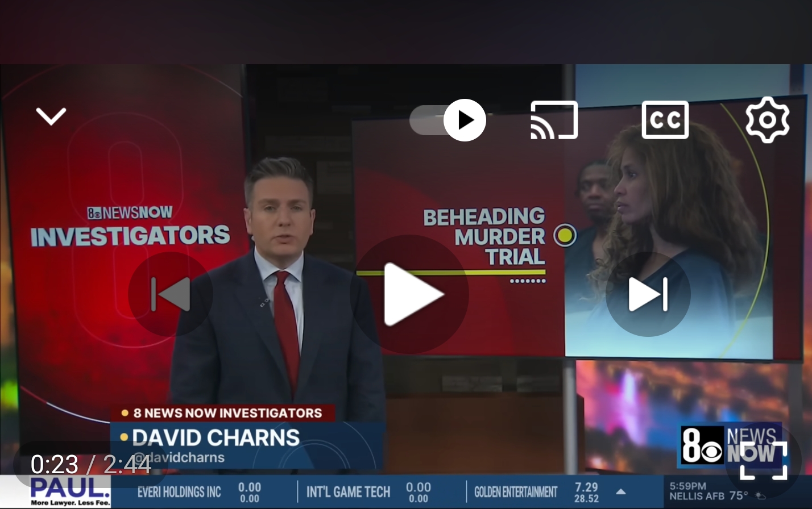The width and height of the screenshot is (812, 509).
Task: Skip to the next video
Action: pyautogui.click(x=648, y=294)
